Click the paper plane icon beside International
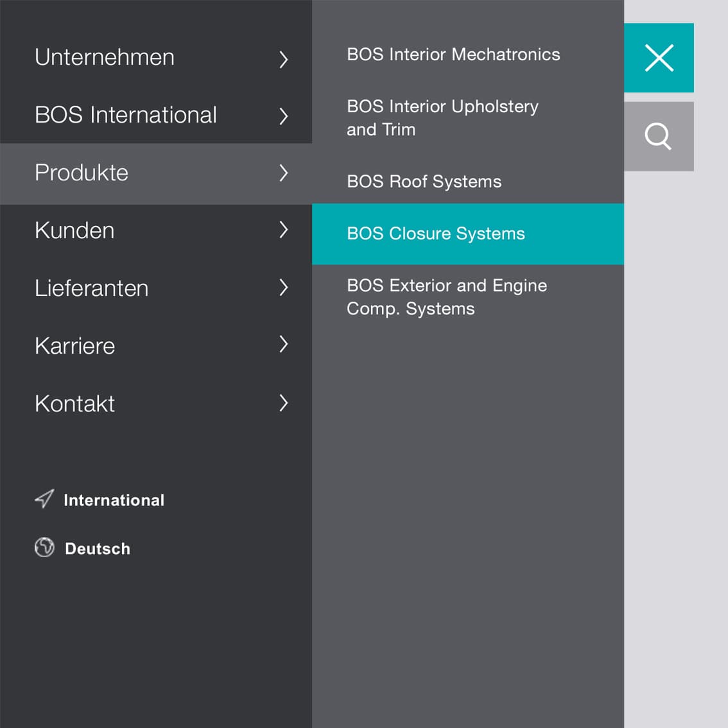728x728 pixels. coord(44,499)
